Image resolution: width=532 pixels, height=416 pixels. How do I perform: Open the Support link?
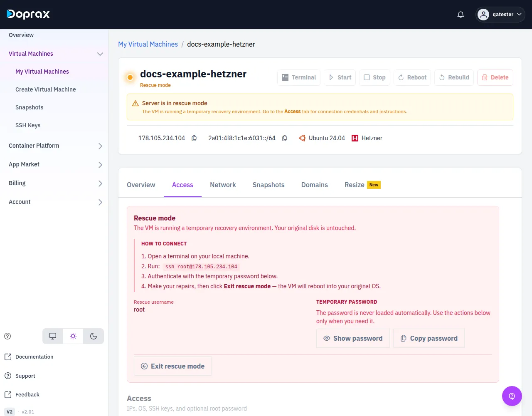(x=20, y=376)
